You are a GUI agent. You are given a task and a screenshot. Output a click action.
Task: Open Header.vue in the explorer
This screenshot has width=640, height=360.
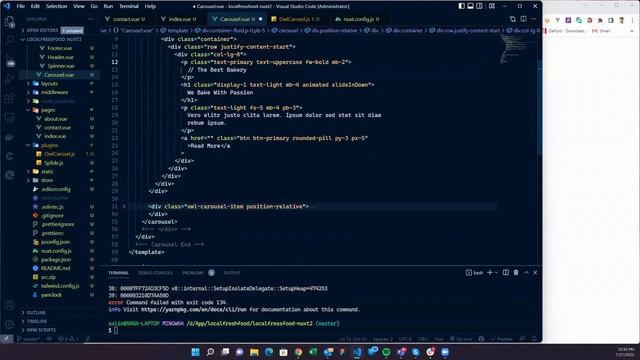tap(60, 57)
